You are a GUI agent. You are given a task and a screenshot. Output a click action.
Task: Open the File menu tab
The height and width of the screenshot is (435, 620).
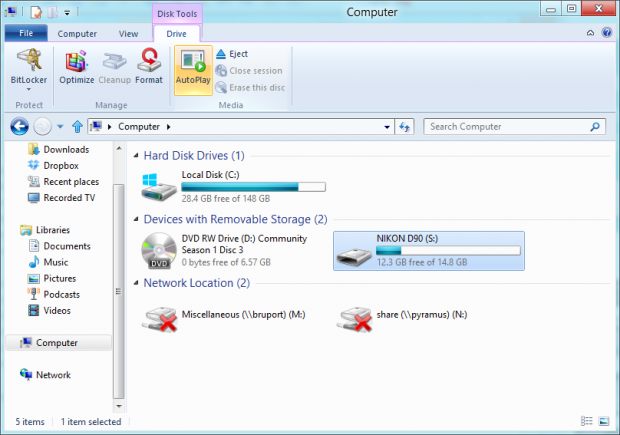[26, 33]
